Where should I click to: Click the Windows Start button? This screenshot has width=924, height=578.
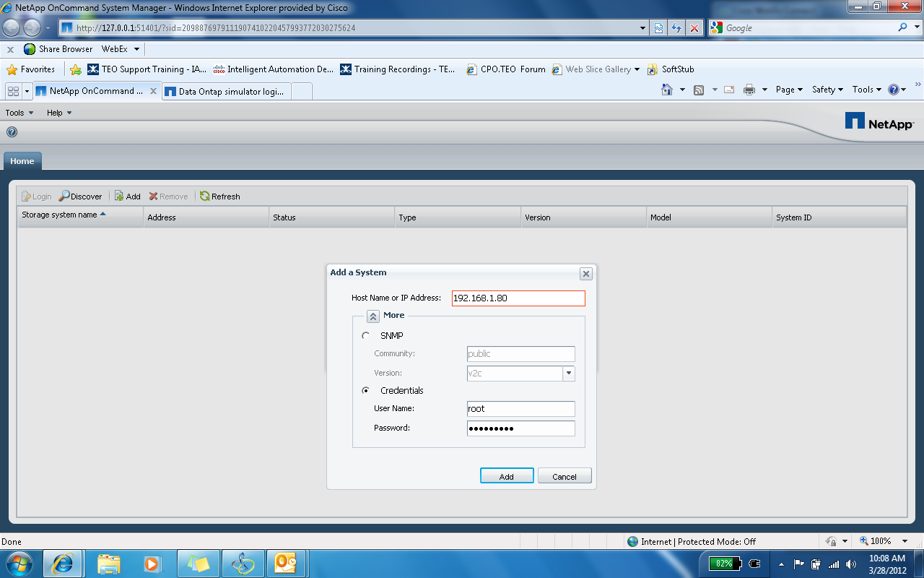pyautogui.click(x=19, y=563)
